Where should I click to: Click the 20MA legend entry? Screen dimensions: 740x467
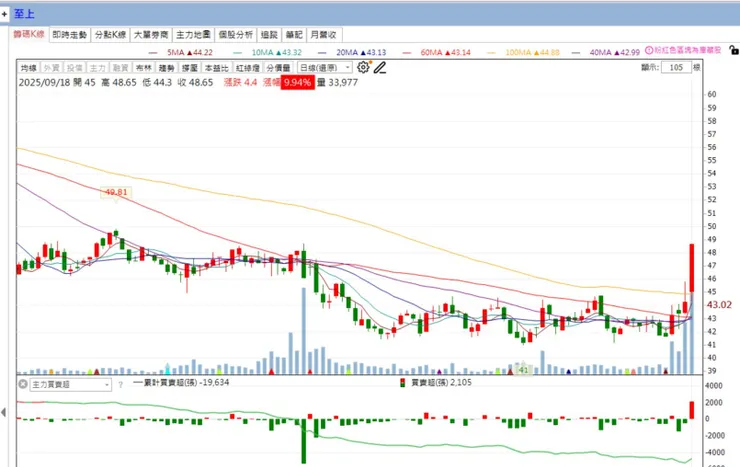click(x=352, y=52)
